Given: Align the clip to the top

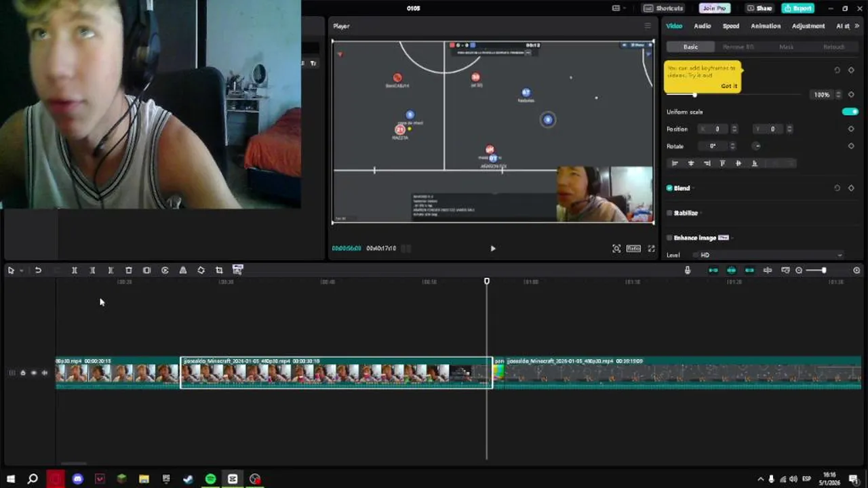Looking at the screenshot, I should click(723, 163).
